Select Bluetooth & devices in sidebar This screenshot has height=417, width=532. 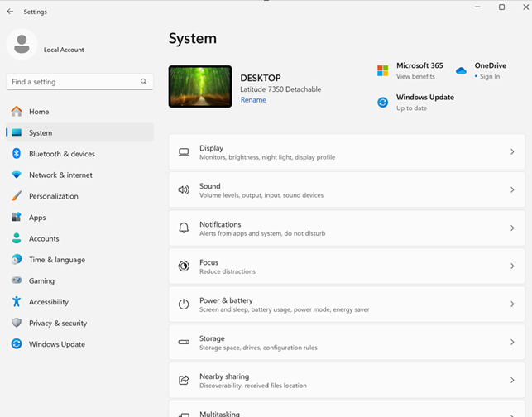[x=79, y=154]
